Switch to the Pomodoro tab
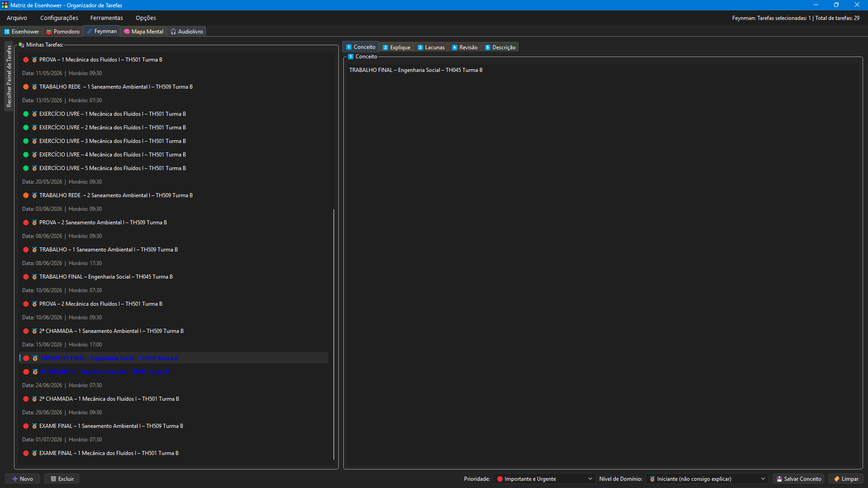This screenshot has height=488, width=868. click(63, 32)
